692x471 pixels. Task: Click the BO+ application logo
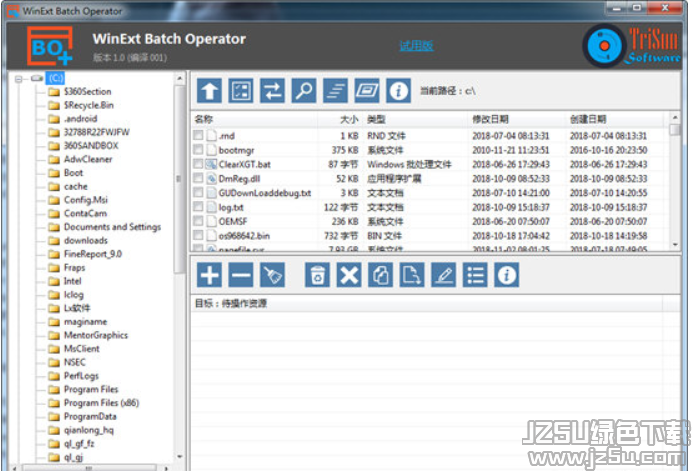pyautogui.click(x=50, y=46)
